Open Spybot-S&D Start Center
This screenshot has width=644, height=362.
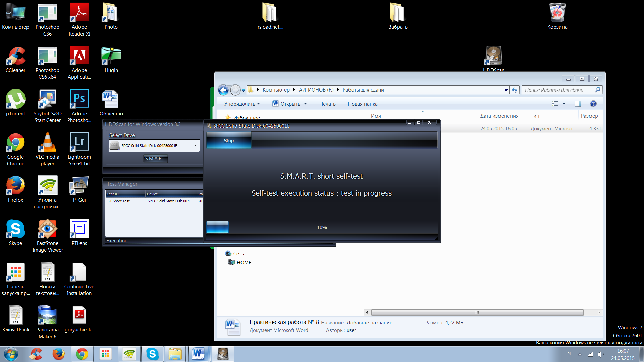click(47, 106)
